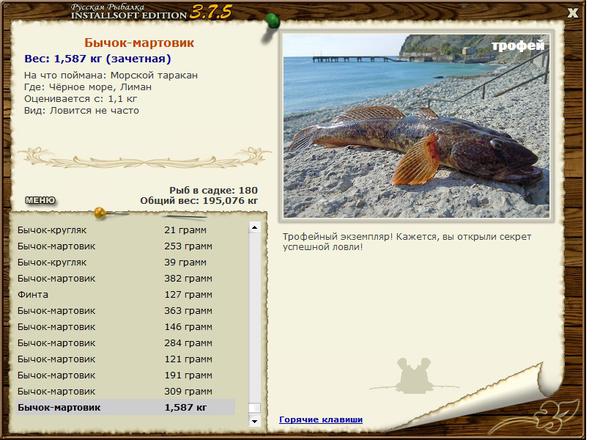This screenshot has height=440, width=600.
Task: Select Бычок-мартовик 146 грамм row
Action: pyautogui.click(x=126, y=327)
